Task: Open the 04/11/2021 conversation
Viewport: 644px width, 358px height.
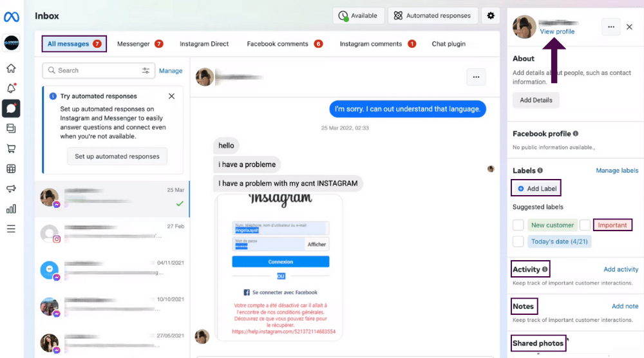Action: tap(112, 270)
